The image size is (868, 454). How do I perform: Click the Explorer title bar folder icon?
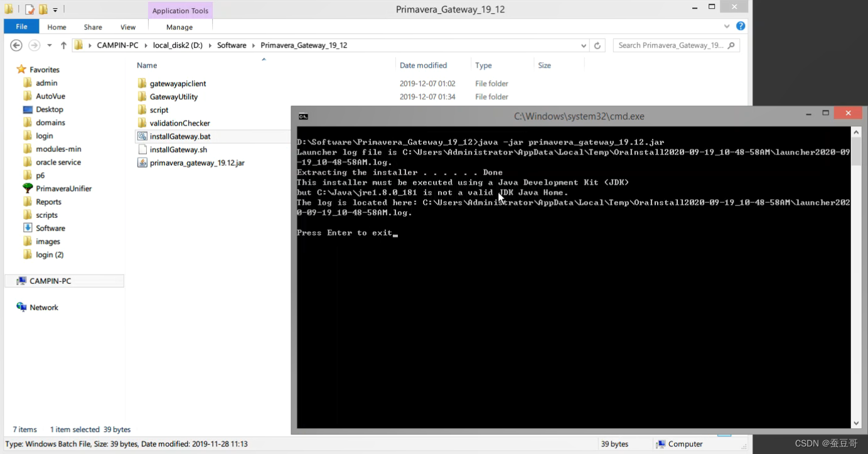point(9,9)
